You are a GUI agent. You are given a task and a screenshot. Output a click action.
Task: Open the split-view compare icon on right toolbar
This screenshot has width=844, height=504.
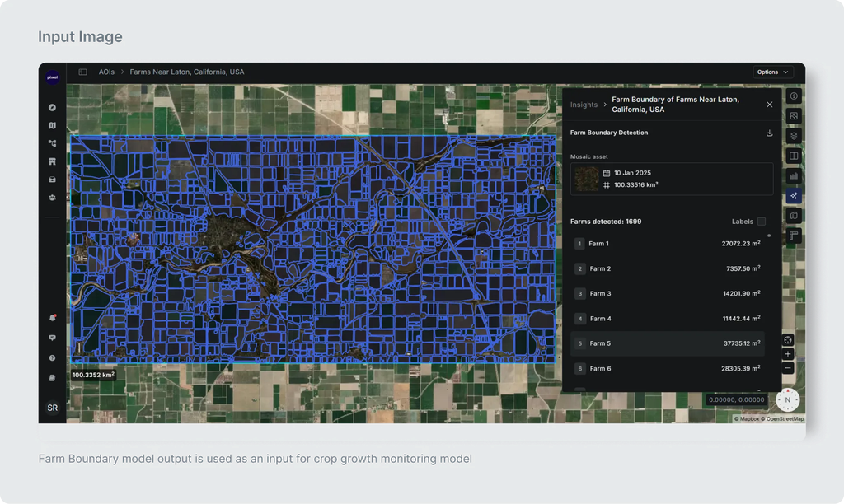pyautogui.click(x=794, y=156)
